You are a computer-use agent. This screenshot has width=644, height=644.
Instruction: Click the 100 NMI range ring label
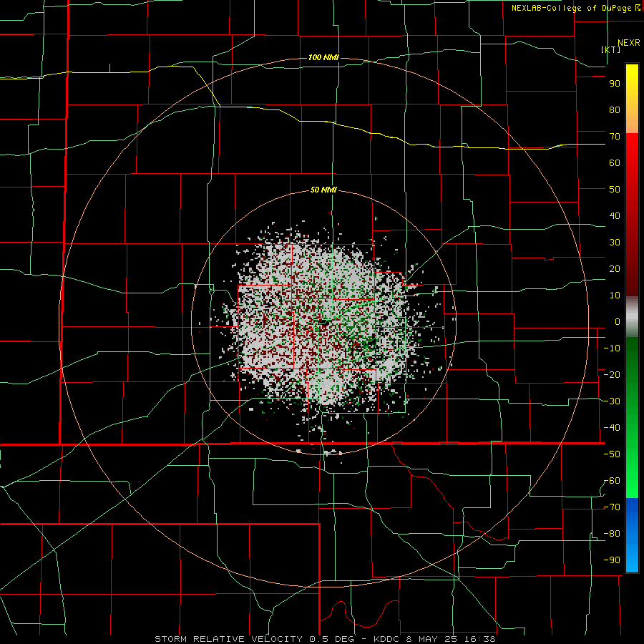(323, 57)
